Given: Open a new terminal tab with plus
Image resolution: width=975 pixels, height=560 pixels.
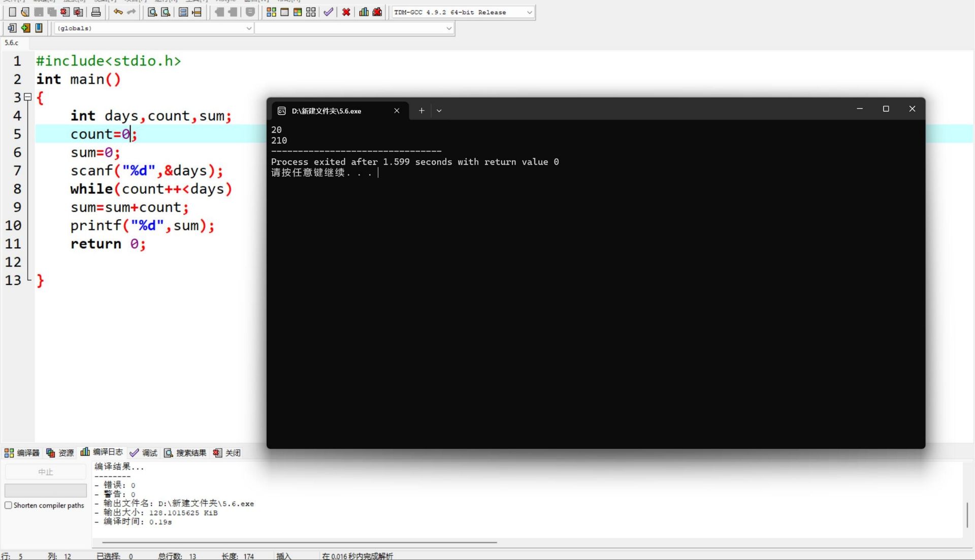Looking at the screenshot, I should pyautogui.click(x=421, y=110).
